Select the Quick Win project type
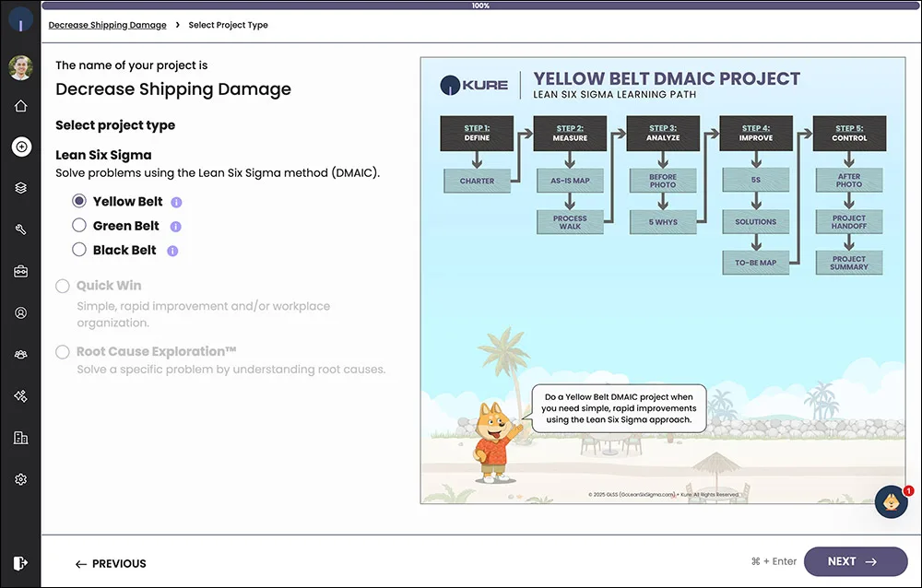The width and height of the screenshot is (922, 588). point(63,286)
